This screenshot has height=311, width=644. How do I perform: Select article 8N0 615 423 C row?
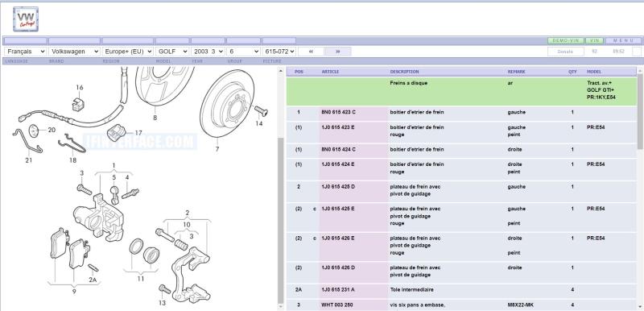461,112
